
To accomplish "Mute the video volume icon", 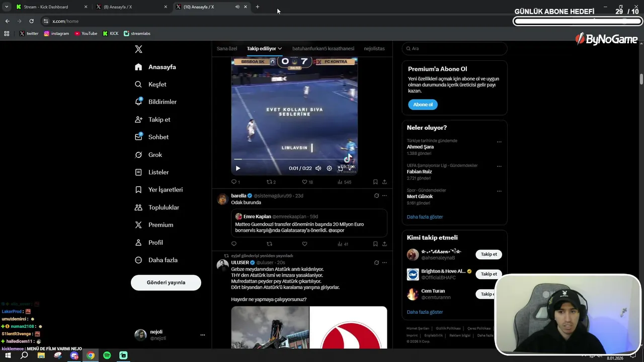I will click(318, 168).
